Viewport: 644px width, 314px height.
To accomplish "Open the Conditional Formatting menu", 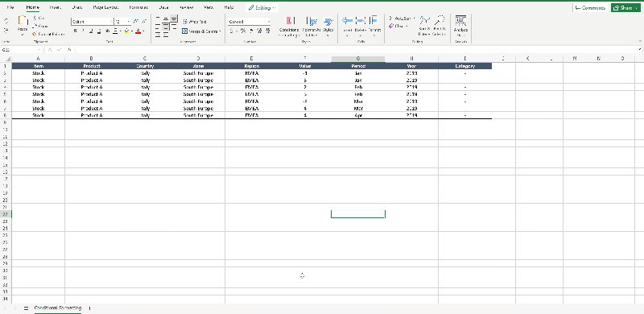I will click(x=289, y=27).
